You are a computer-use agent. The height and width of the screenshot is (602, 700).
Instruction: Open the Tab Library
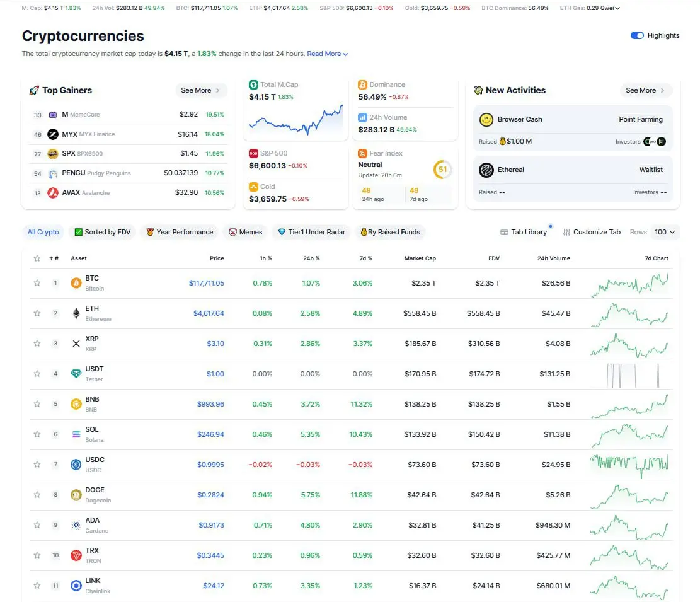click(524, 232)
